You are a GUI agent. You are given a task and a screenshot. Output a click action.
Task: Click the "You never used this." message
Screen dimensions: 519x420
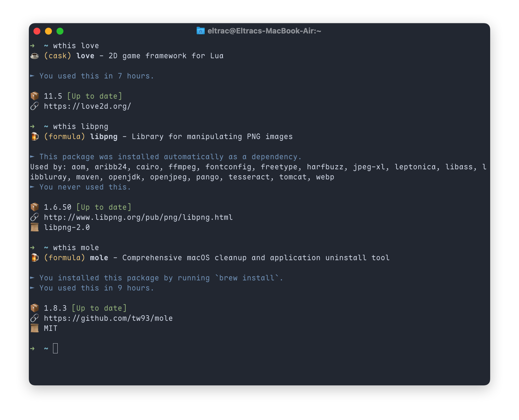(85, 187)
